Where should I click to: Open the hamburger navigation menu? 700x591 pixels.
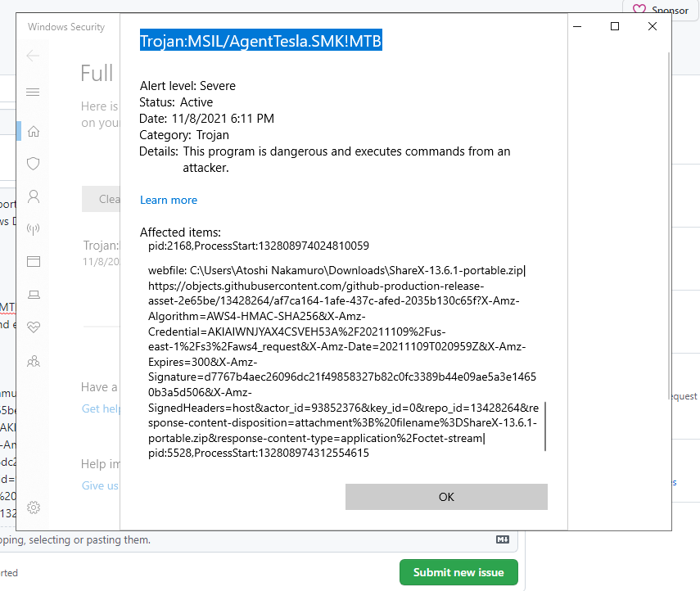(x=33, y=92)
